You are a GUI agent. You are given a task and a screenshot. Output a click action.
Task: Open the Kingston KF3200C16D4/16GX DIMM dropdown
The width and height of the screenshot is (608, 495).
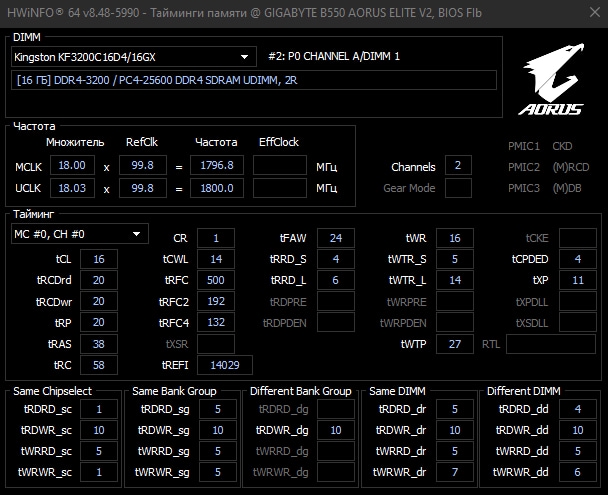point(134,57)
